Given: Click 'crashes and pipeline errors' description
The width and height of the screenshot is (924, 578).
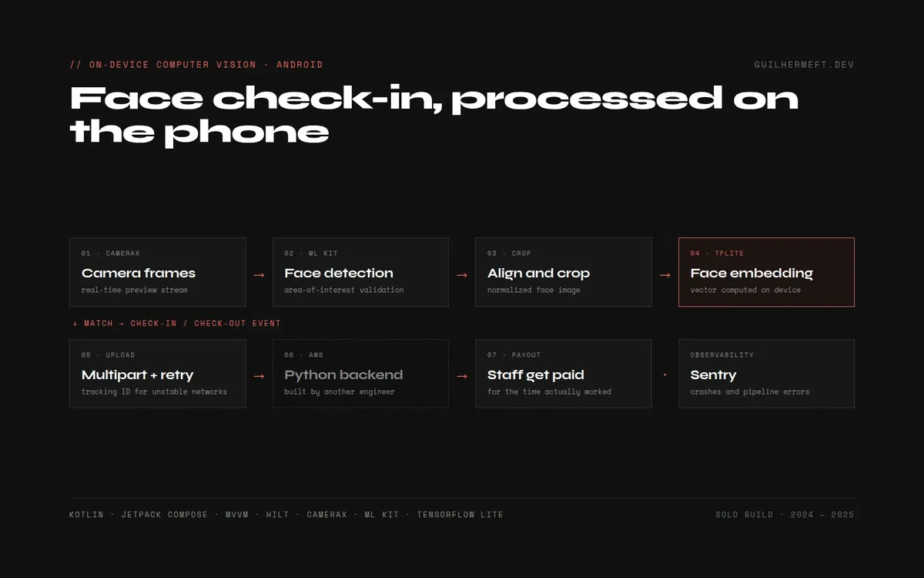Looking at the screenshot, I should click(x=750, y=392).
